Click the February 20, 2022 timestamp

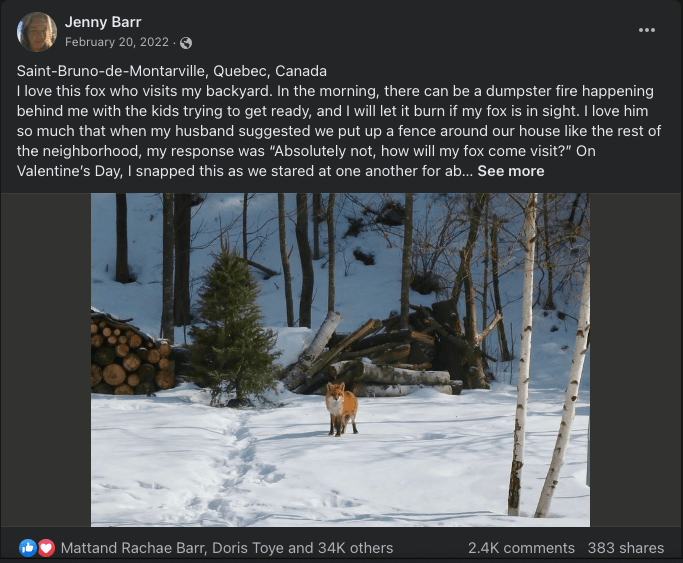[117, 42]
